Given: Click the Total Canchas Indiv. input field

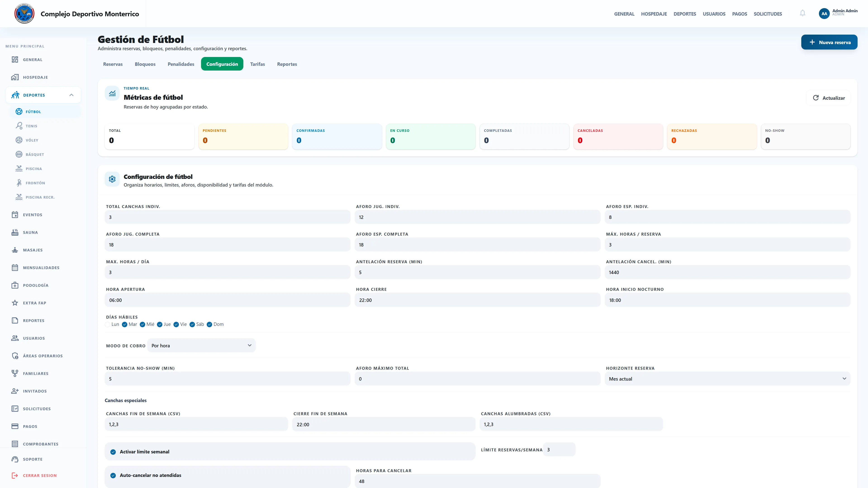Looking at the screenshot, I should click(x=228, y=217).
